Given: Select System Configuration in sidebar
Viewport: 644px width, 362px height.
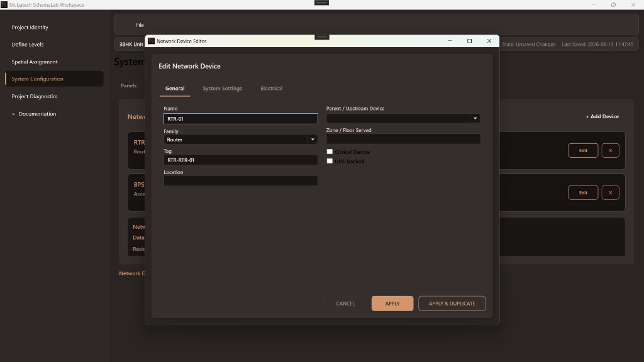Looking at the screenshot, I should pos(54,79).
